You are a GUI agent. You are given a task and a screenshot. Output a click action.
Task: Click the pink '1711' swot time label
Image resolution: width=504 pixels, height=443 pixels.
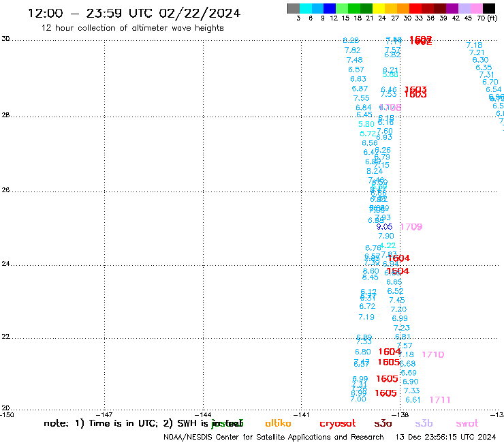point(440,400)
